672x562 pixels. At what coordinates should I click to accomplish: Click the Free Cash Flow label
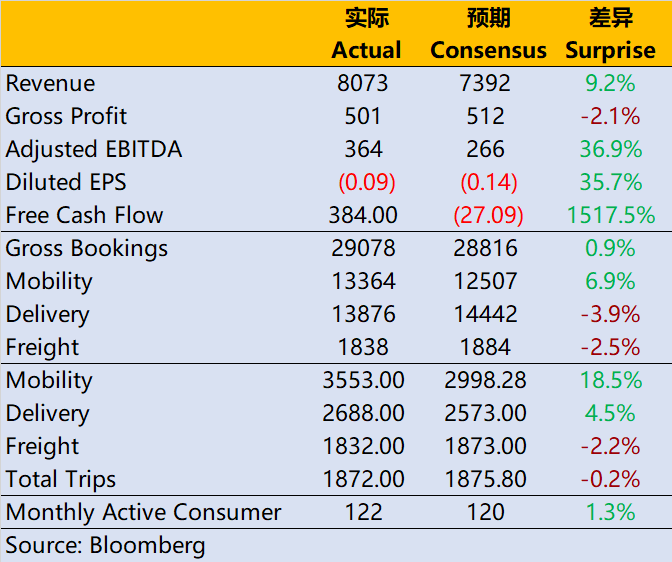tap(84, 216)
